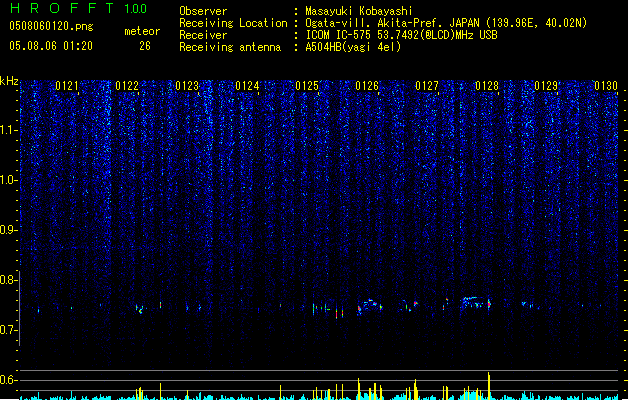Click the 0.9 kHz axis tick label
629x400 pixels.
8,230
